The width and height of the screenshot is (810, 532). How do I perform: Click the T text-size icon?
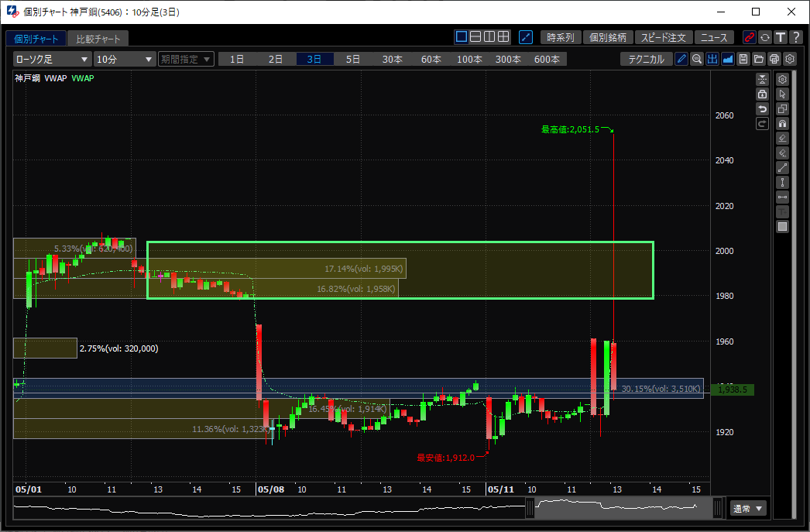(781, 37)
